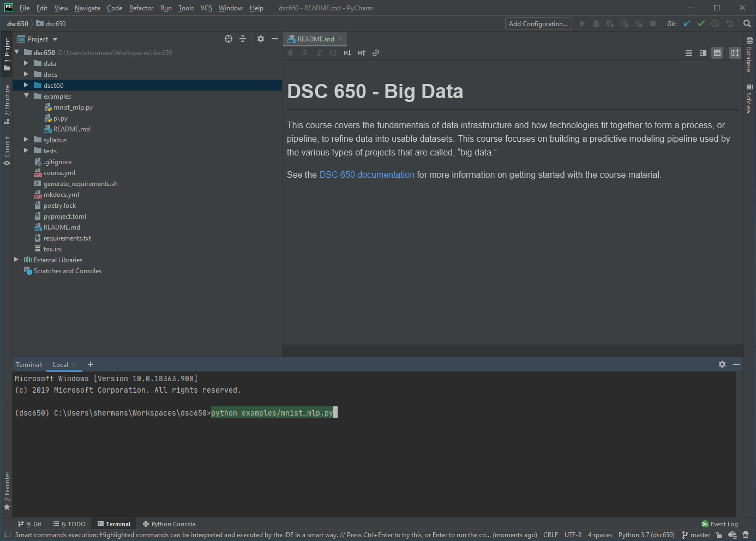Click the master git branch widget
Image resolution: width=756 pixels, height=541 pixels.
[696, 535]
